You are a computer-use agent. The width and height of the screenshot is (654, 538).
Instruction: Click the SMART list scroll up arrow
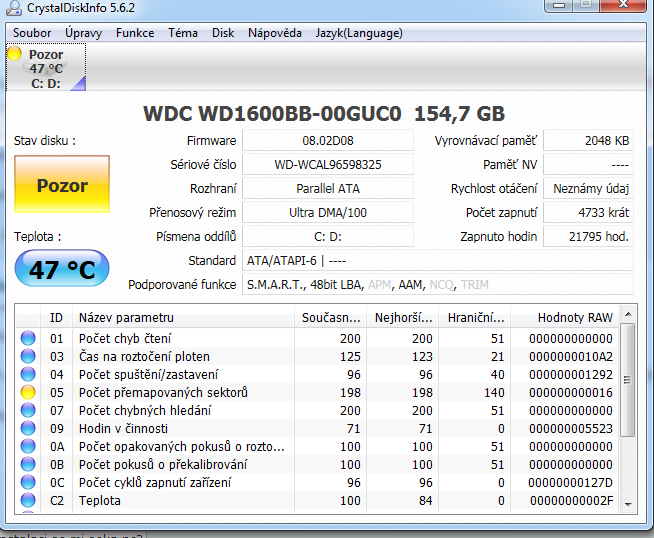[628, 314]
